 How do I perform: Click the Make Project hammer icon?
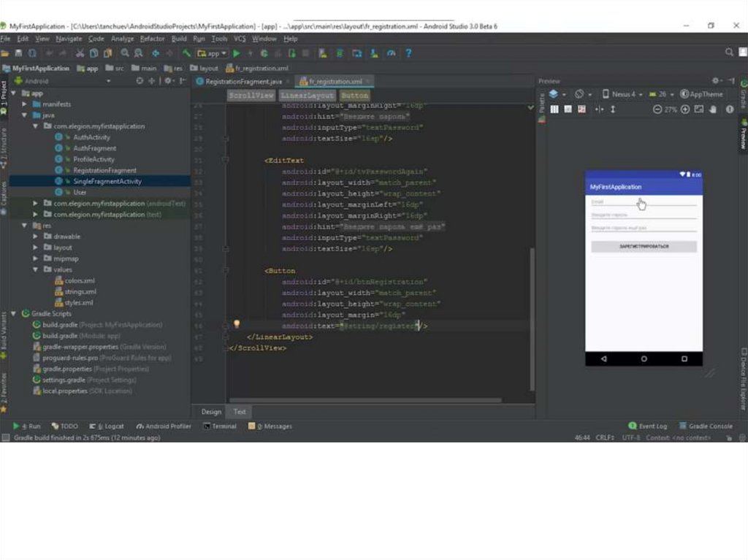click(187, 53)
